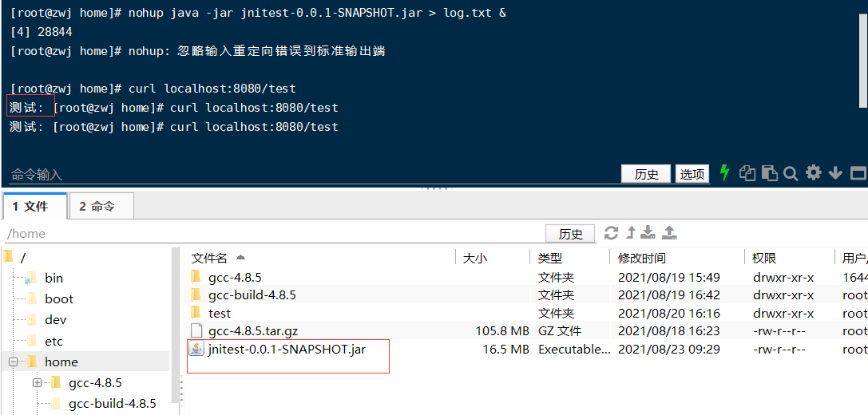Switch to the '2 命令' tab
This screenshot has width=868, height=415.
tap(101, 207)
